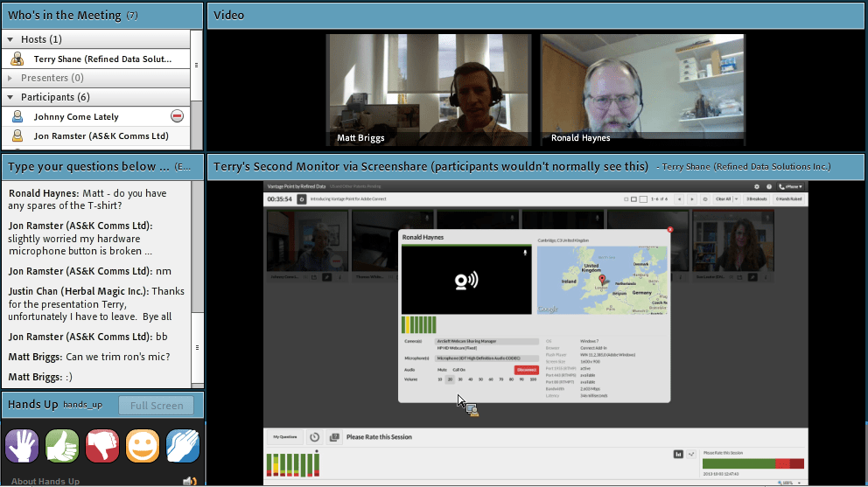Click Ronald Haynes video feed

point(642,90)
